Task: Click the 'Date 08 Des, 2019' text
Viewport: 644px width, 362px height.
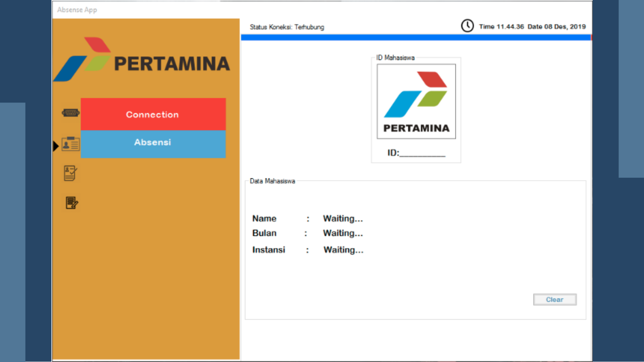Action: [x=556, y=27]
